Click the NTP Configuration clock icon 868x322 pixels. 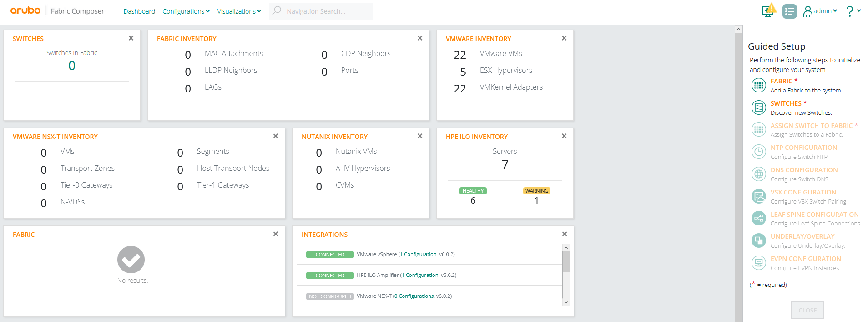[x=759, y=152]
